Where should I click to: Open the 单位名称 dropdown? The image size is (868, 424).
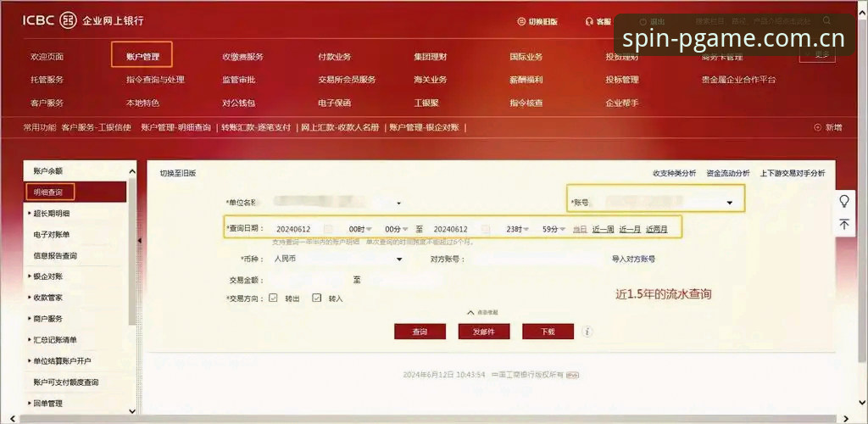398,204
